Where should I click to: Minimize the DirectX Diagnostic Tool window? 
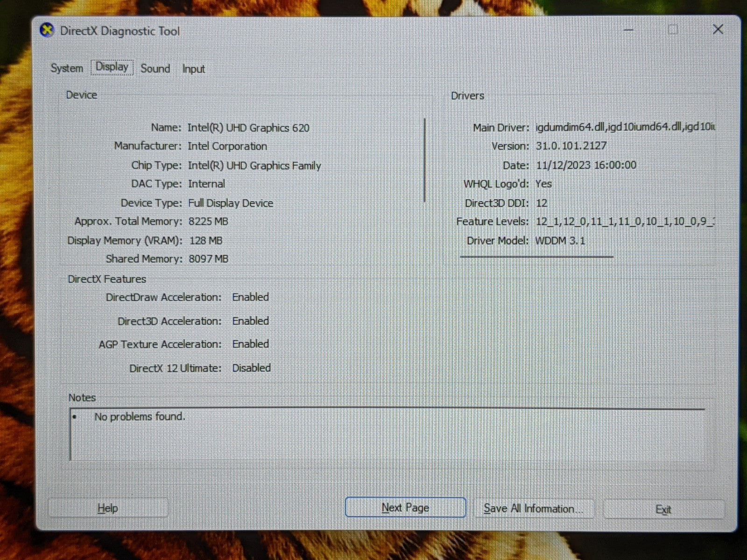(628, 30)
